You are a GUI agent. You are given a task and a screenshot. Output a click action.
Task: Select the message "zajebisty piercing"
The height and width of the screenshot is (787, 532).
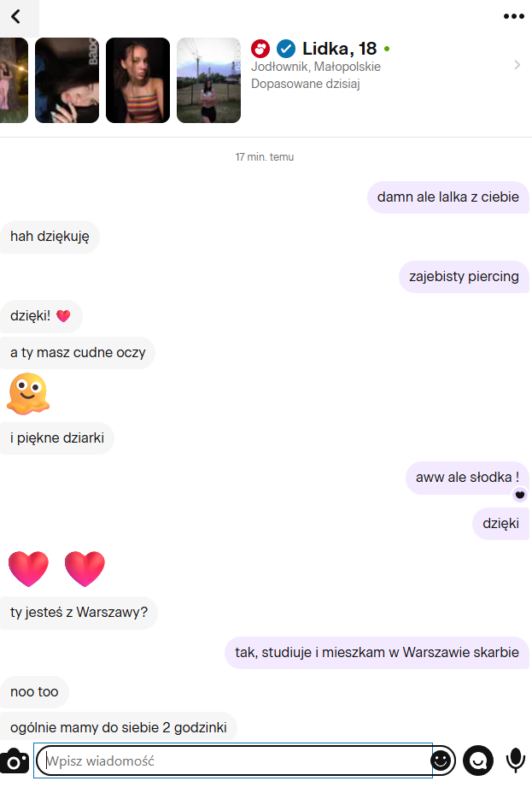[464, 277]
